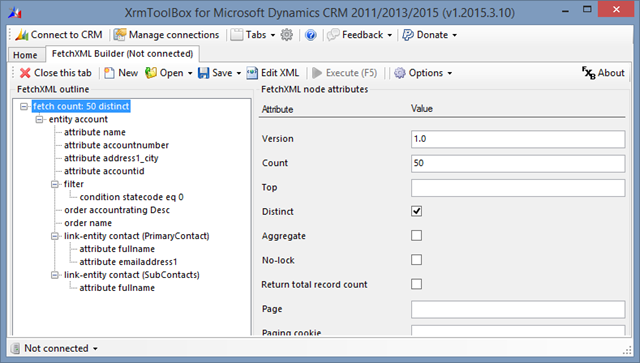This screenshot has width=640, height=363.
Task: Click the Value column header
Action: [422, 109]
